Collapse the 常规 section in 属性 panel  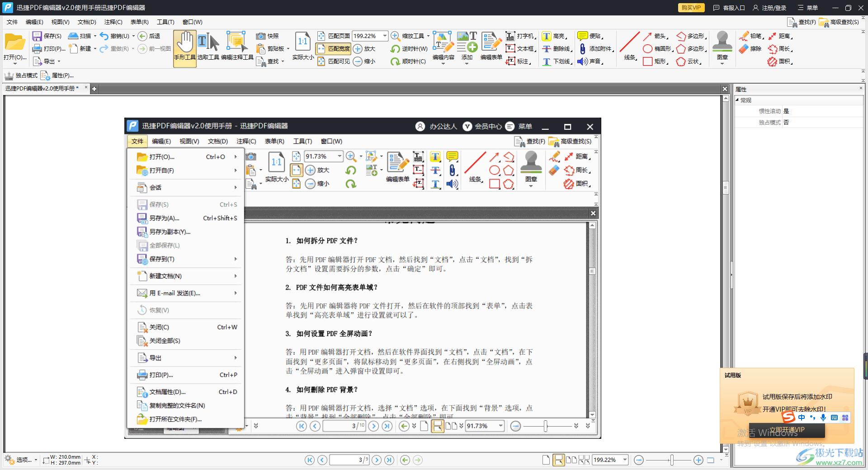click(x=737, y=100)
